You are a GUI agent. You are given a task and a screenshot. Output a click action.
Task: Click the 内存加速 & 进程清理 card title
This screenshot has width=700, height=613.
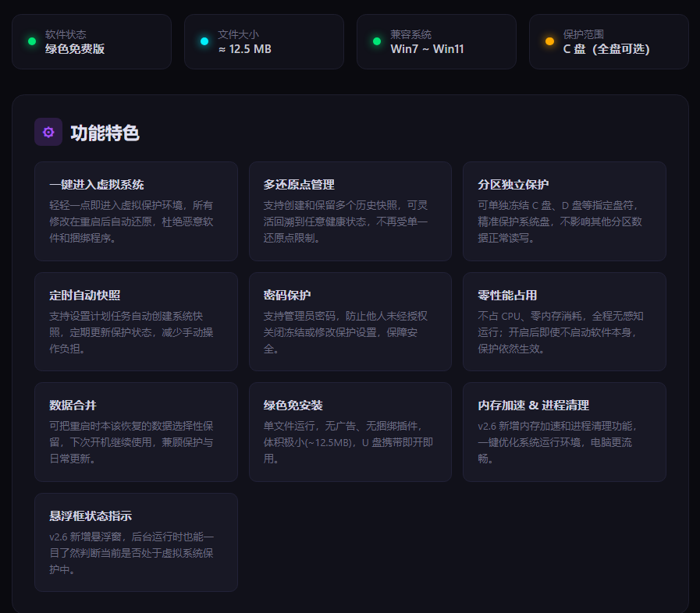click(x=534, y=405)
